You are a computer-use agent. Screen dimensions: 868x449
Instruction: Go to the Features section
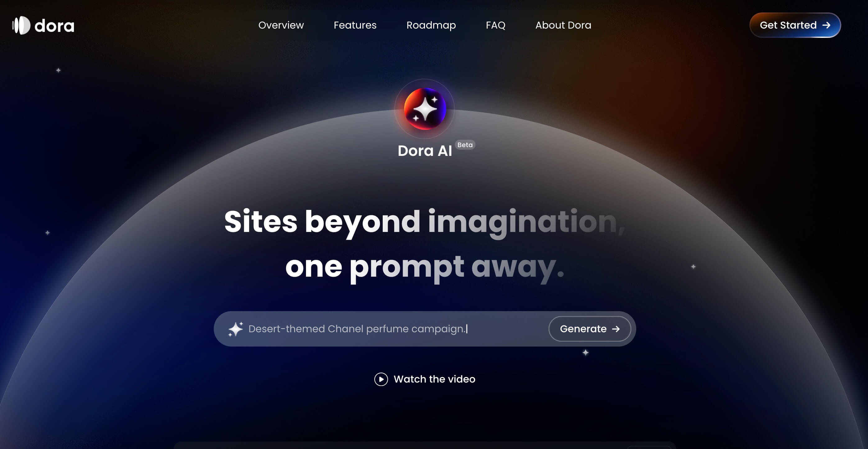[x=355, y=25]
